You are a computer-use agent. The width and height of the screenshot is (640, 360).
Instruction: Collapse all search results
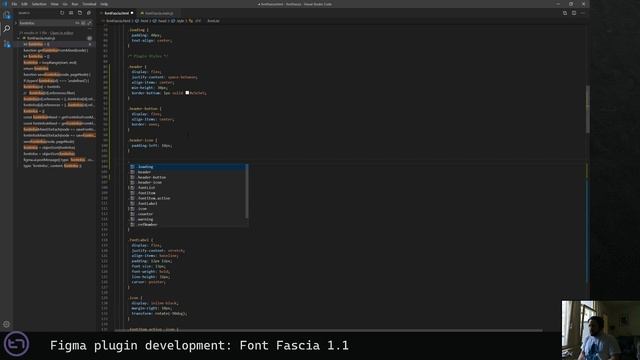click(x=89, y=13)
